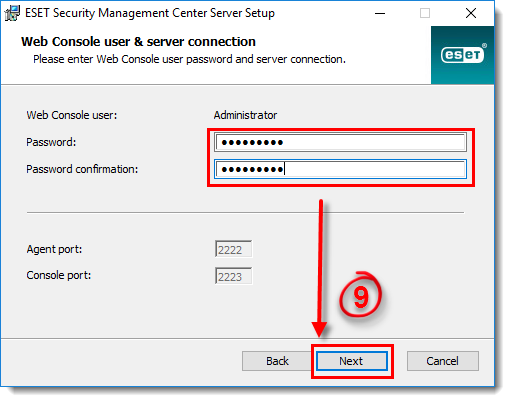Click the disabled maximize button
The width and height of the screenshot is (510, 402).
tap(425, 13)
